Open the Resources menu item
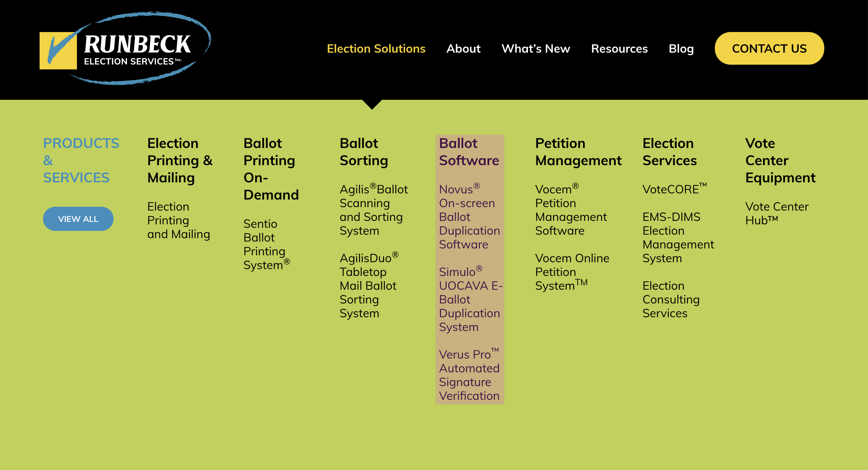This screenshot has height=470, width=868. coord(619,49)
